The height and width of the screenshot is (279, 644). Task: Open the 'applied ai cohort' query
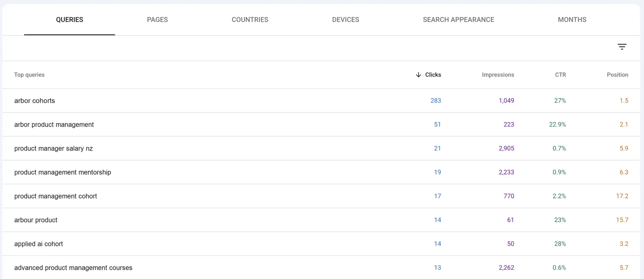pos(39,244)
